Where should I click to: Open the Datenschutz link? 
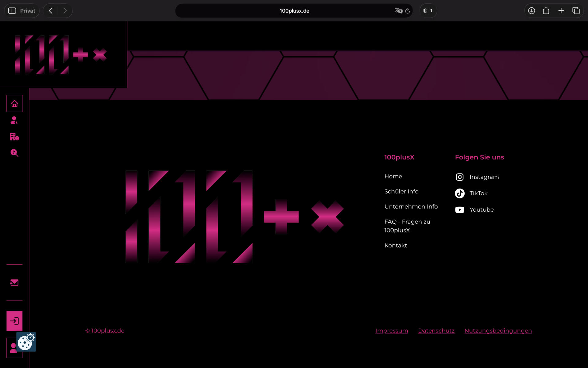(436, 331)
